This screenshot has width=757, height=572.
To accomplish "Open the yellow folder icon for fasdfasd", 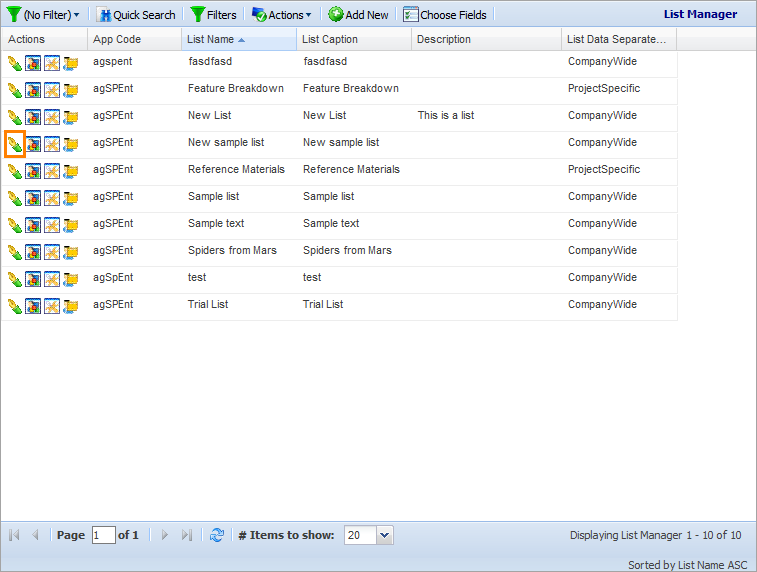I will pos(70,63).
